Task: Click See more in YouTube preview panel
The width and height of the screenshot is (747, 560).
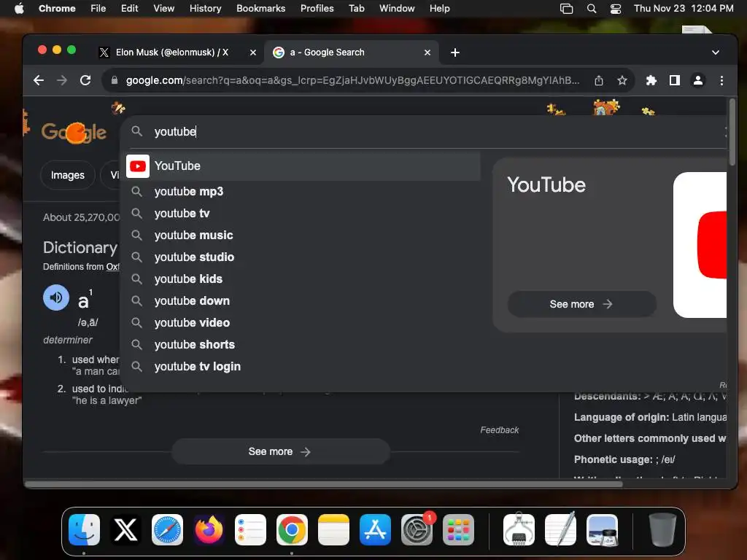Action: pyautogui.click(x=581, y=304)
